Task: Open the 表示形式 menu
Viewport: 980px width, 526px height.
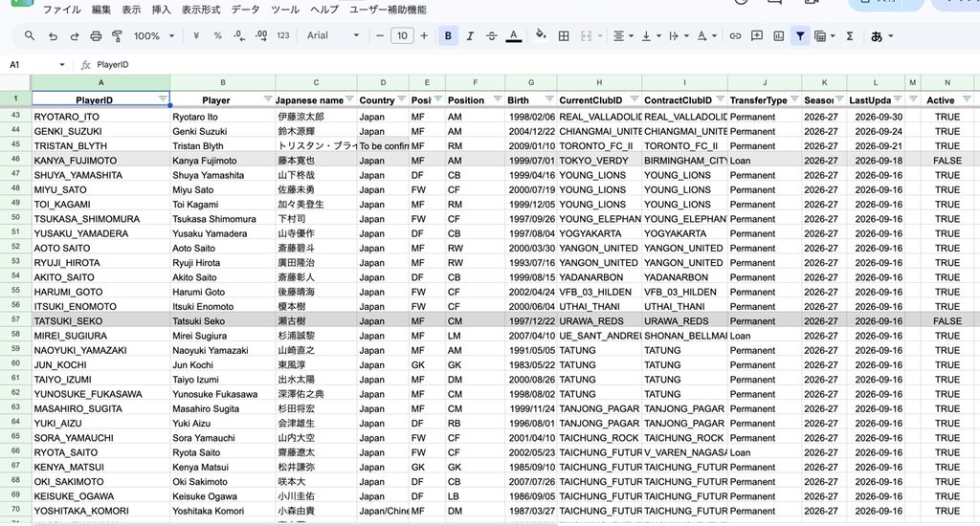Action: [201, 10]
